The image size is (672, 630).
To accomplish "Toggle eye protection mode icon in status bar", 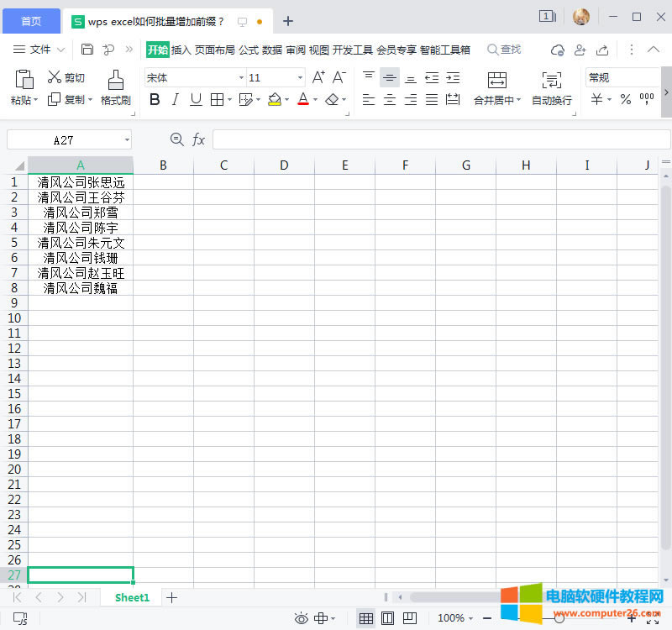I will (301, 618).
